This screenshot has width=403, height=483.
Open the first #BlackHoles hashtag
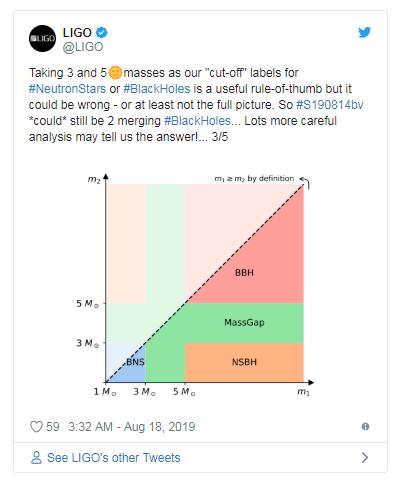click(157, 89)
